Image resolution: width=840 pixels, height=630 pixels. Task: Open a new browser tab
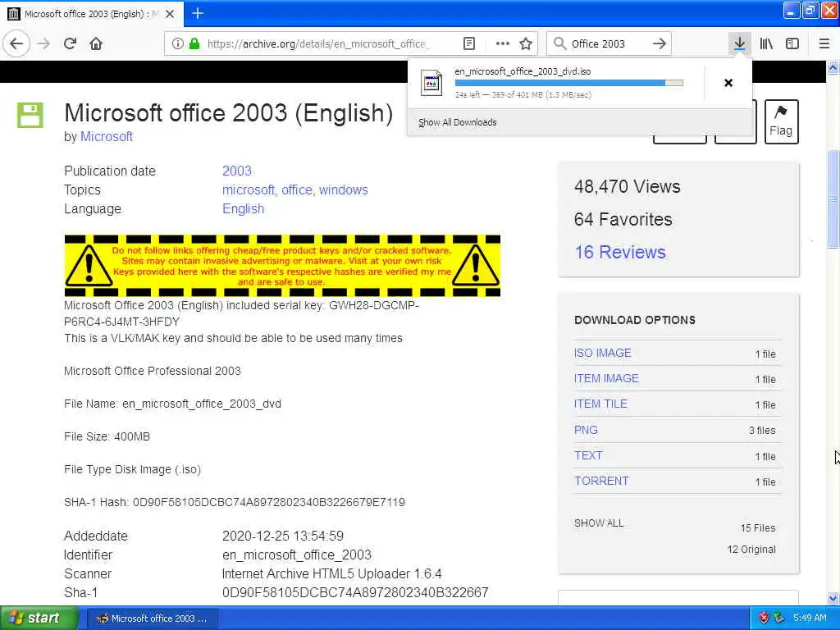point(198,13)
